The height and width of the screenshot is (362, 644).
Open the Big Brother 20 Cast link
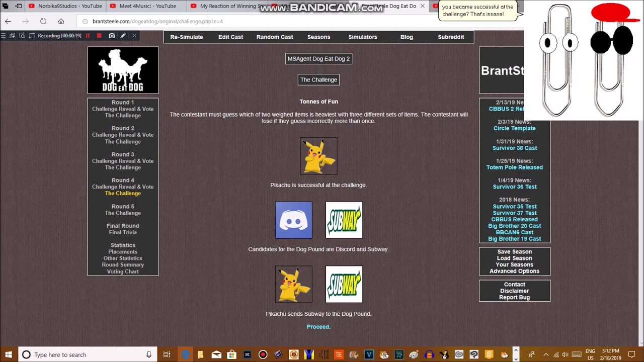point(514,226)
